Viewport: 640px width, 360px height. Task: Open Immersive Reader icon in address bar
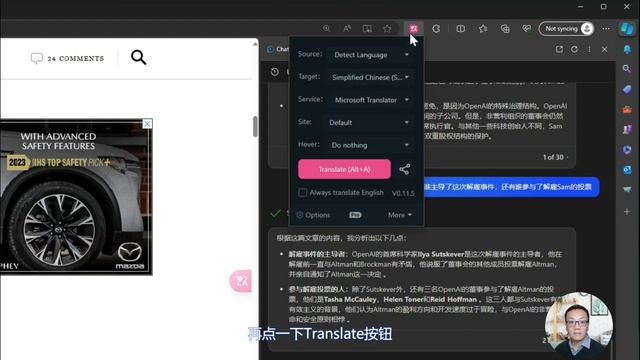click(x=367, y=29)
